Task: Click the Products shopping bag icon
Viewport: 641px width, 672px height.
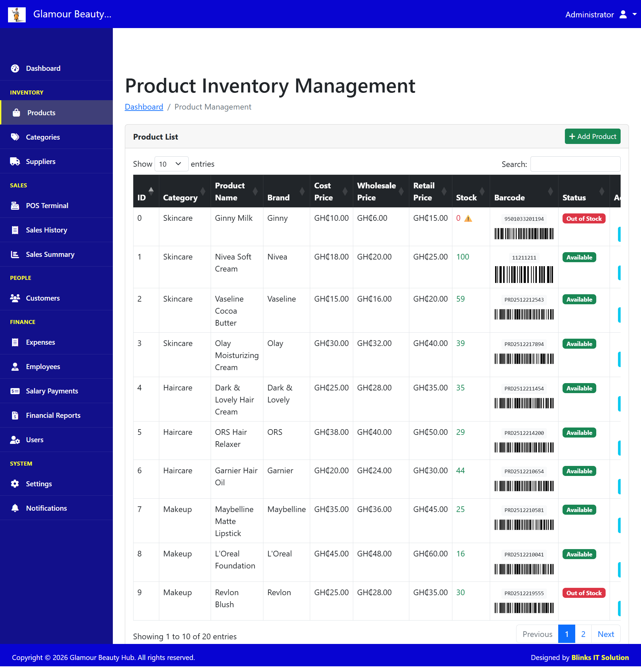Action: [16, 113]
